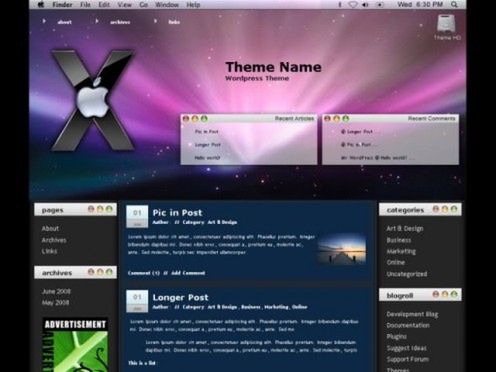Click the Bluetooth icon in the menu bar
Screen dimensions: 496x372
tap(340, 5)
